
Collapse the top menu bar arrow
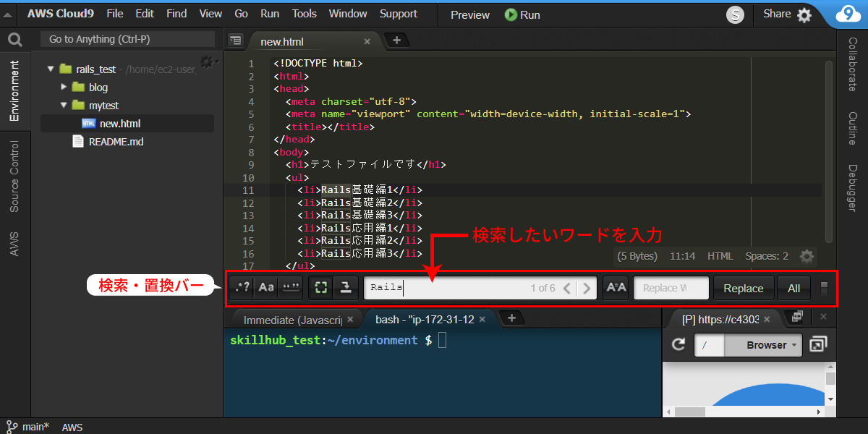tap(9, 14)
